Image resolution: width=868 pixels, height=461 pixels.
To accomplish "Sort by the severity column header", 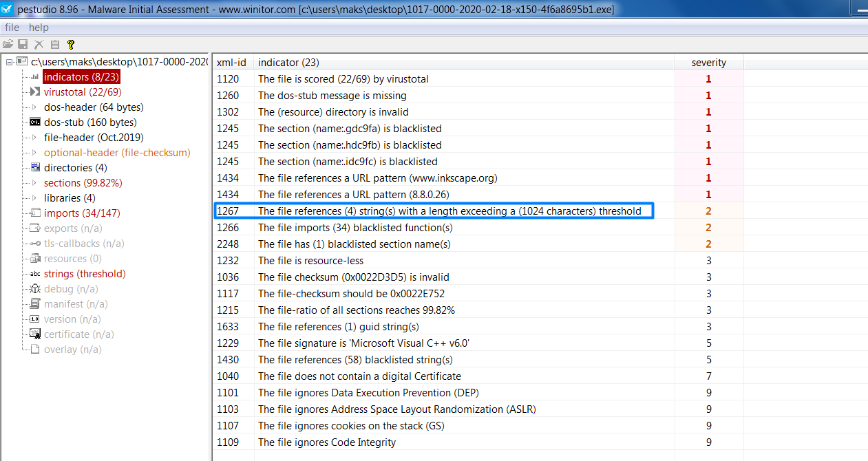I will pyautogui.click(x=709, y=62).
